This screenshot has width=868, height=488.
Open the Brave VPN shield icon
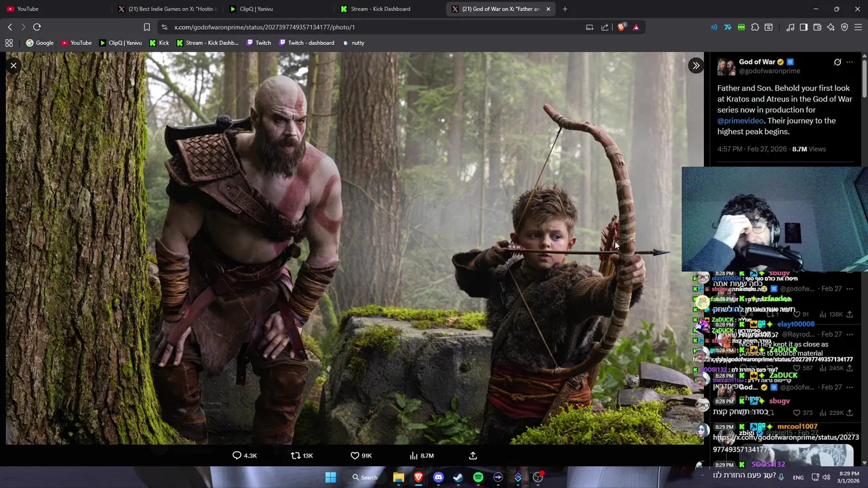844,27
